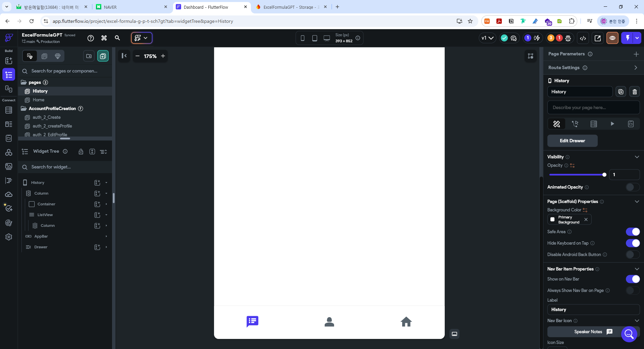Run app with lightning bolt button

coord(627,38)
